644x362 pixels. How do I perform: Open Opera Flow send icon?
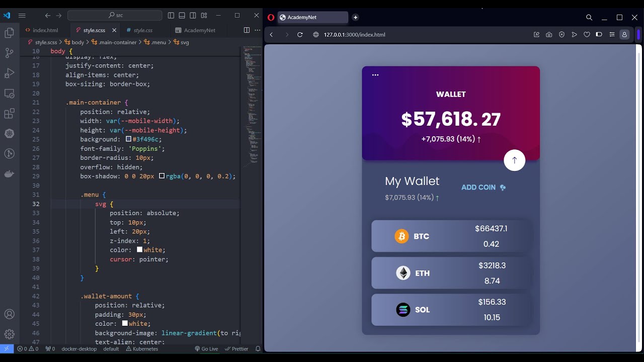coord(574,35)
